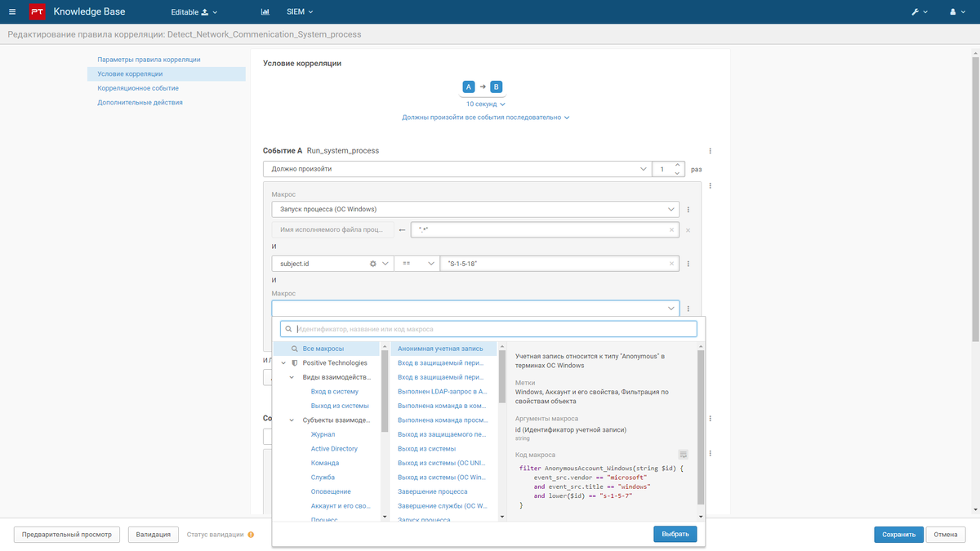
Task: Click the gear icon in the subject.id field
Action: 373,264
